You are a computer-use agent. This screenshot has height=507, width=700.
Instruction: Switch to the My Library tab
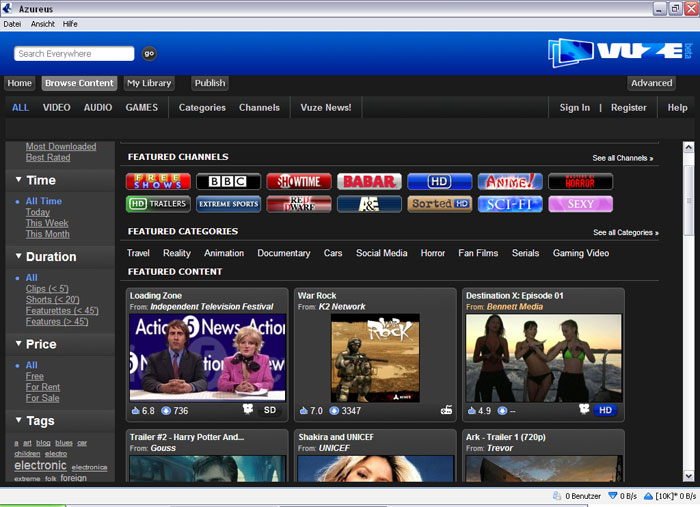pos(149,83)
